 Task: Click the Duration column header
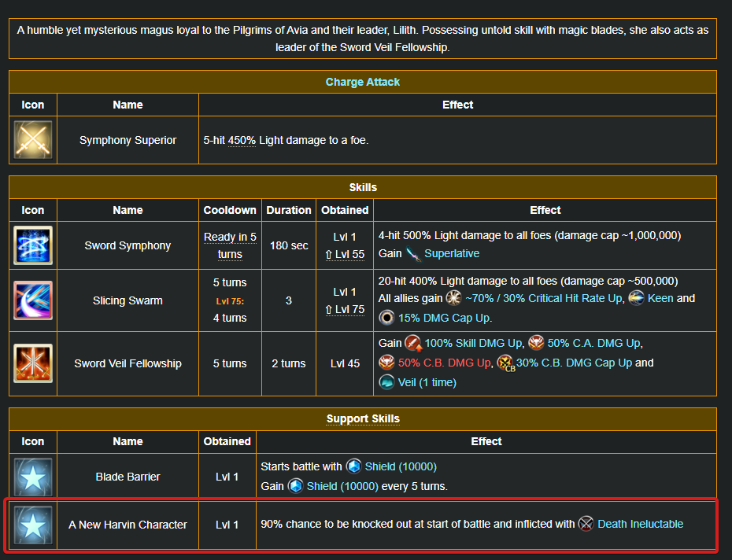tap(289, 210)
